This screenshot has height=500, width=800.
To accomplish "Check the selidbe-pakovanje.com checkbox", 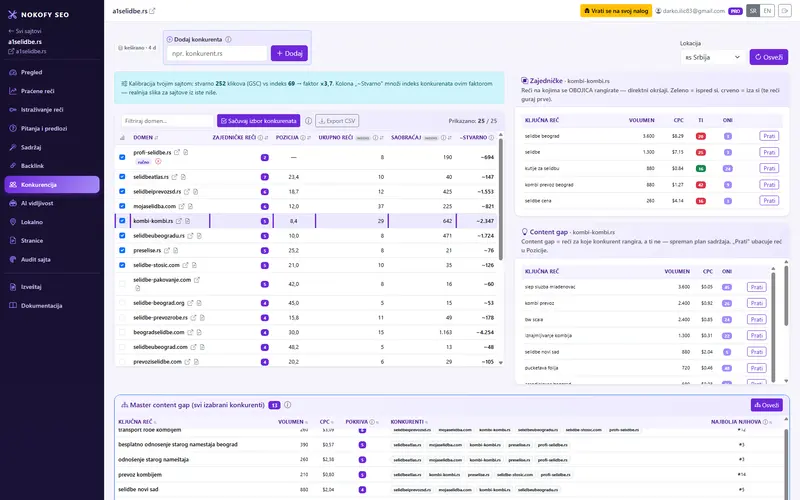I will click(122, 284).
